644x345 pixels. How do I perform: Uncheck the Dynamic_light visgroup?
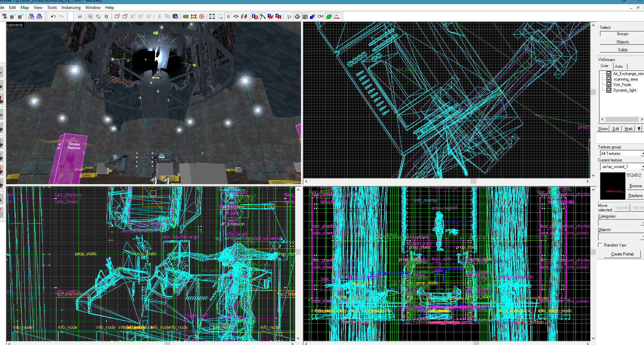point(609,90)
